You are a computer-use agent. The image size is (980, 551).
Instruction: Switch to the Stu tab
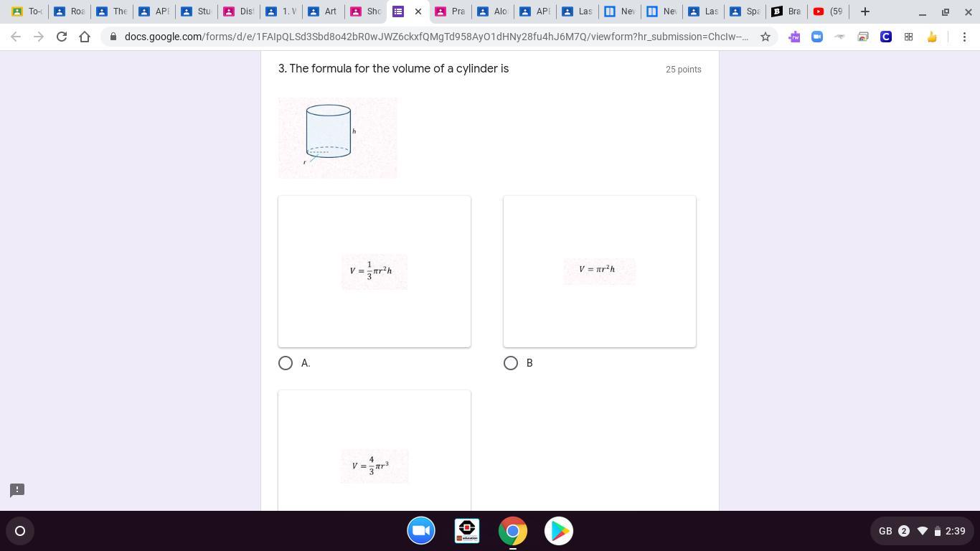[x=196, y=11]
